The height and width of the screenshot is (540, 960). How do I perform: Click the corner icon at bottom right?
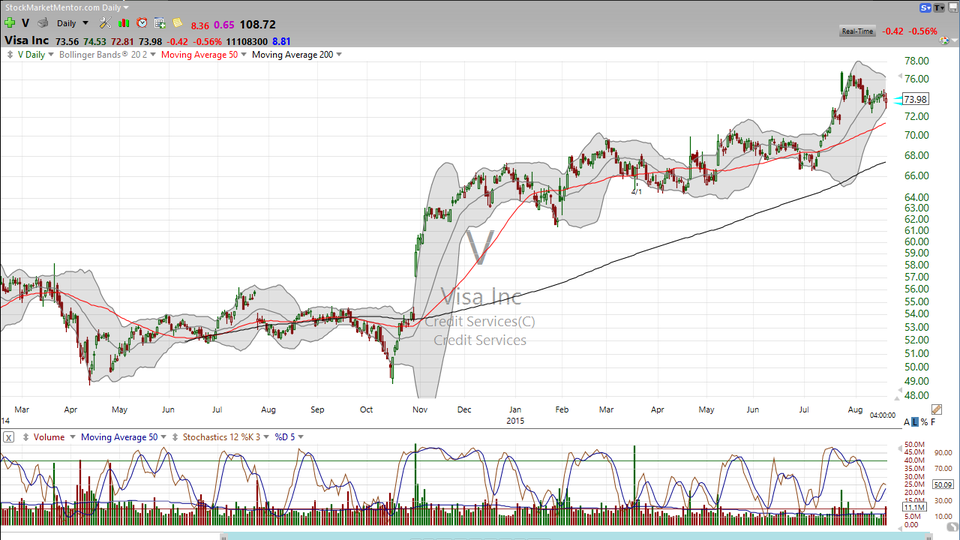tap(953, 527)
